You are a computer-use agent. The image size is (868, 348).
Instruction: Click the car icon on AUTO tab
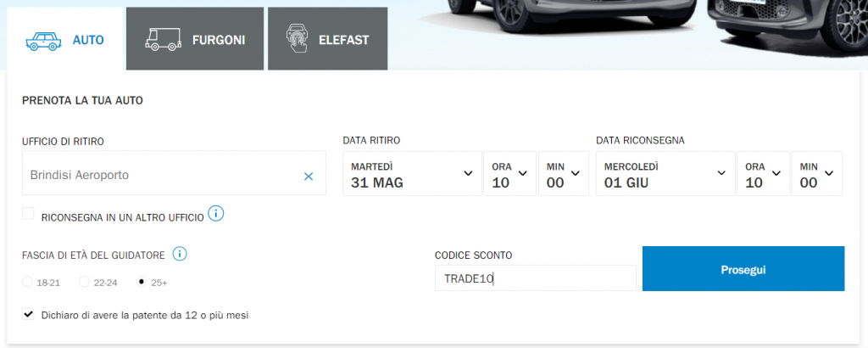pyautogui.click(x=42, y=39)
